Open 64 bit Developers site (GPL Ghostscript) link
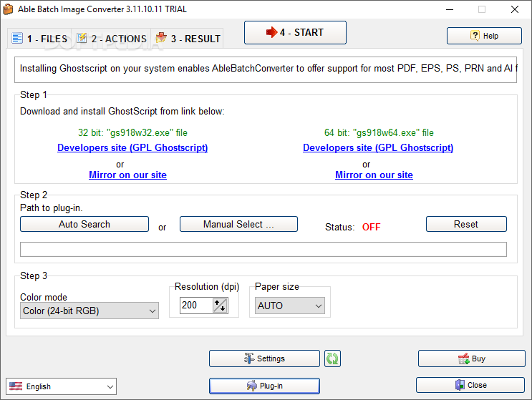 click(x=378, y=148)
